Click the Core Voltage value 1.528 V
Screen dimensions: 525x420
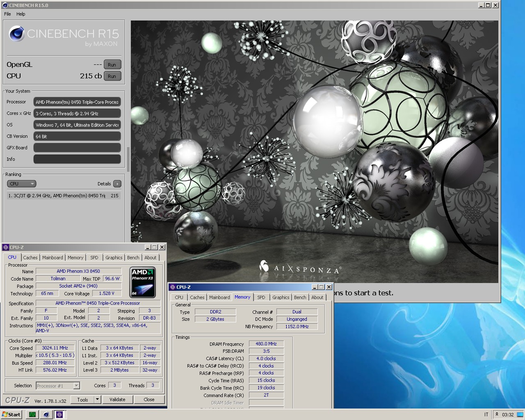pyautogui.click(x=107, y=293)
